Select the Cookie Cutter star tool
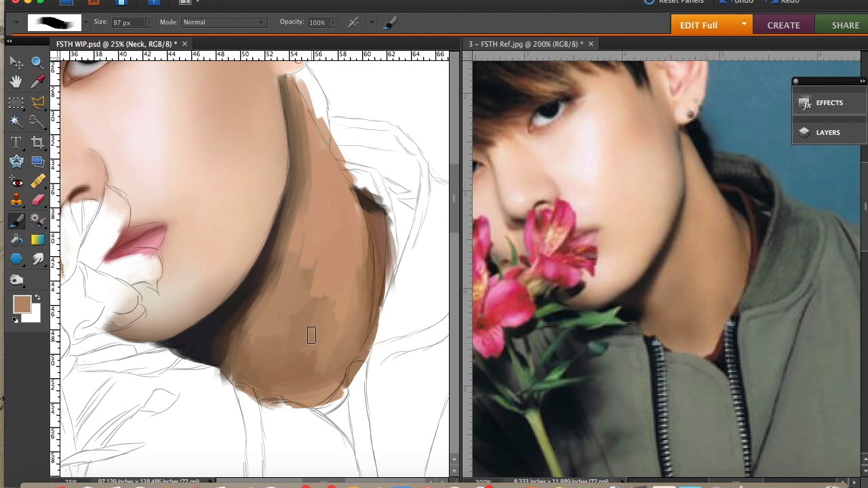Screen dimensions: 868x488 click(16, 161)
